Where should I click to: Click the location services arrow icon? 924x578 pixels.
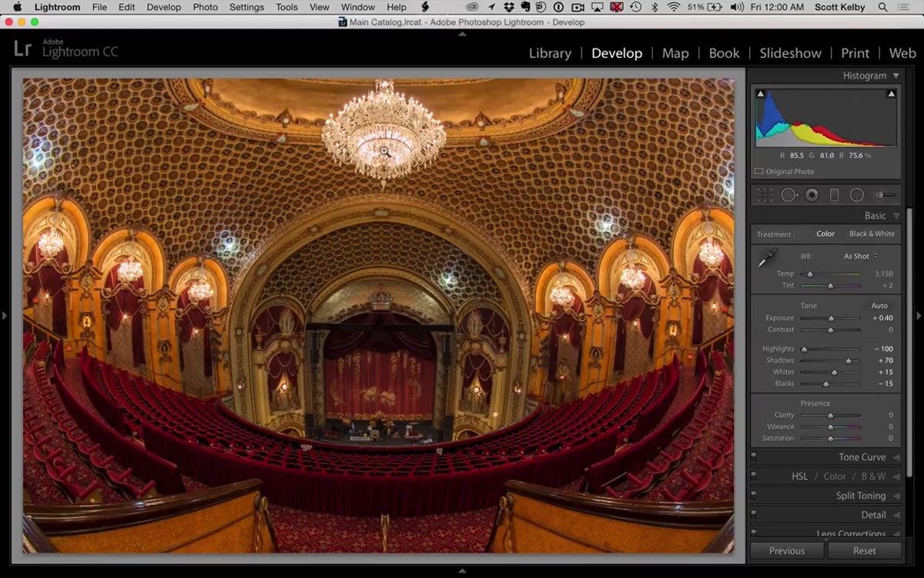pos(490,7)
